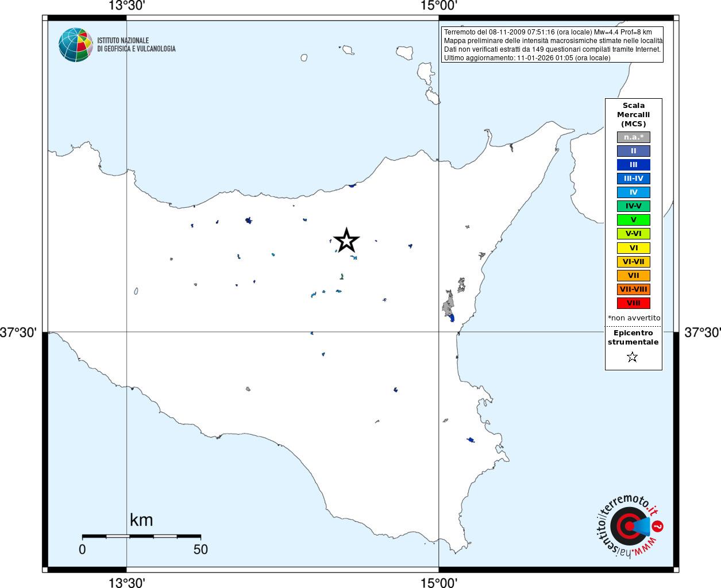
Task: Click 'ISTITUTO NAZIONALE DI GEOFISICA E VULCANOLOGIA' text
Action: (136, 45)
